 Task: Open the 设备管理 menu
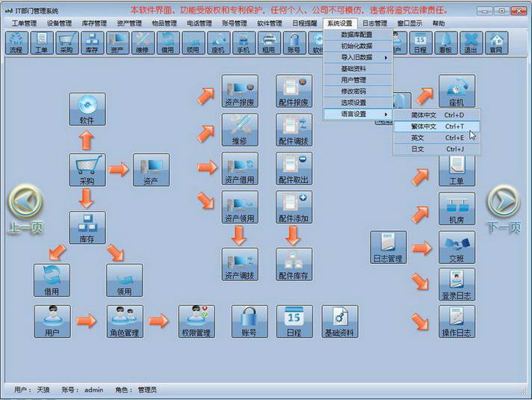coord(59,23)
